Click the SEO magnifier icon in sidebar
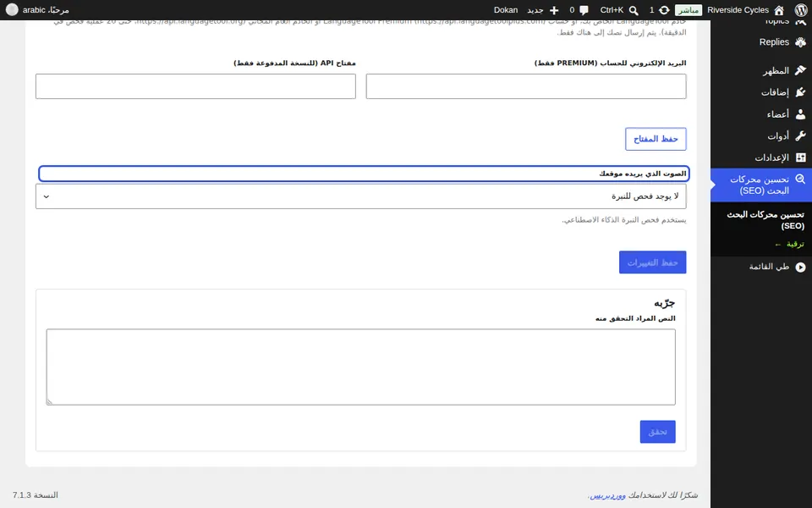 pyautogui.click(x=801, y=179)
